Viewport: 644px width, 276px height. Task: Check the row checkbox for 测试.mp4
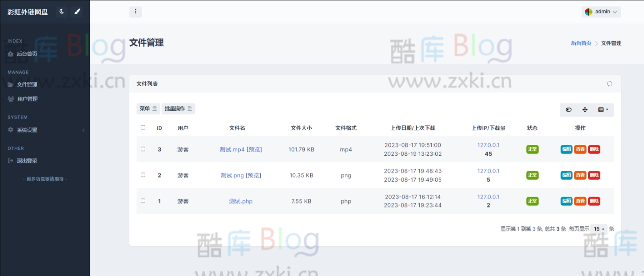pyautogui.click(x=144, y=149)
